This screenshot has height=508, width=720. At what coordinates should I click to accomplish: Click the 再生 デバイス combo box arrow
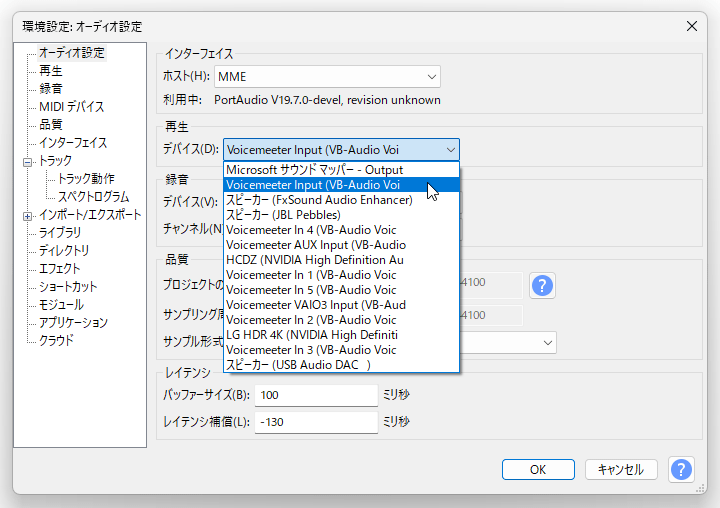pos(450,150)
